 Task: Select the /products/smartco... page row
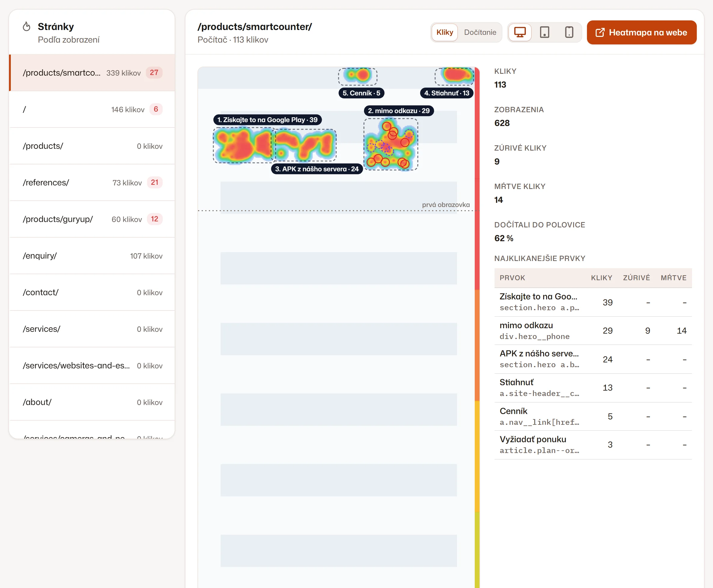[92, 73]
